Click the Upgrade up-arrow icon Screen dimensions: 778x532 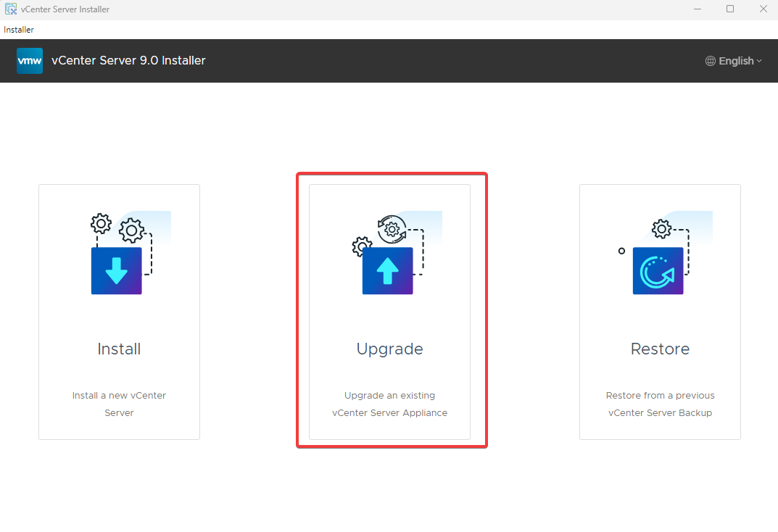click(x=387, y=270)
